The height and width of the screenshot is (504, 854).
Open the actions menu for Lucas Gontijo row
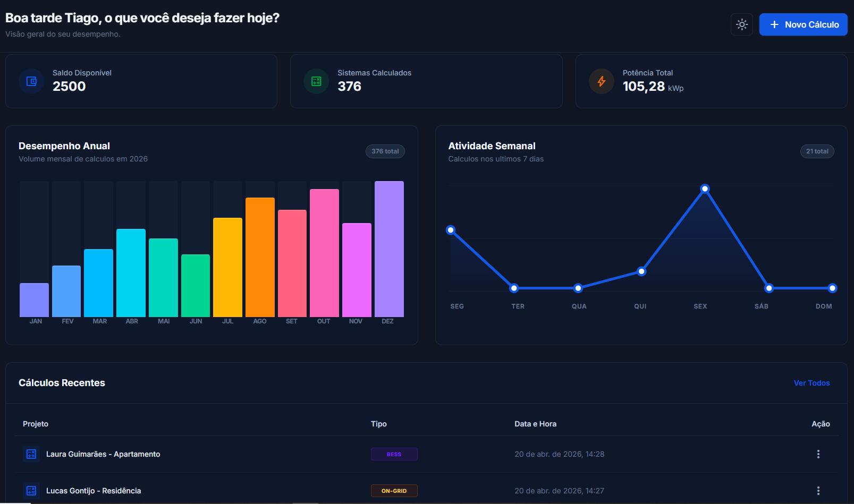click(818, 490)
